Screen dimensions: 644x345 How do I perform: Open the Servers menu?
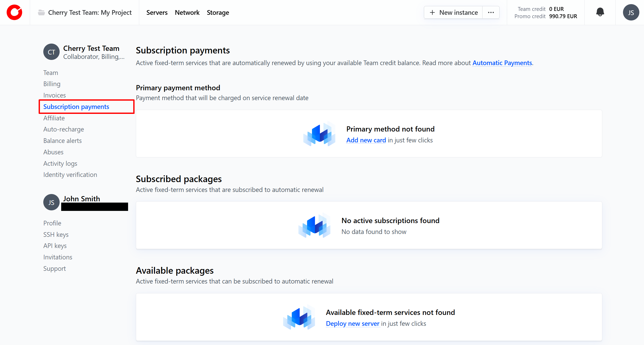[157, 12]
